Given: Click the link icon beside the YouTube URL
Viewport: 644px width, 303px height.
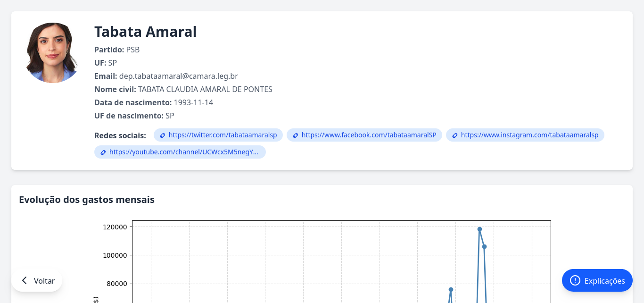Looking at the screenshot, I should [103, 152].
